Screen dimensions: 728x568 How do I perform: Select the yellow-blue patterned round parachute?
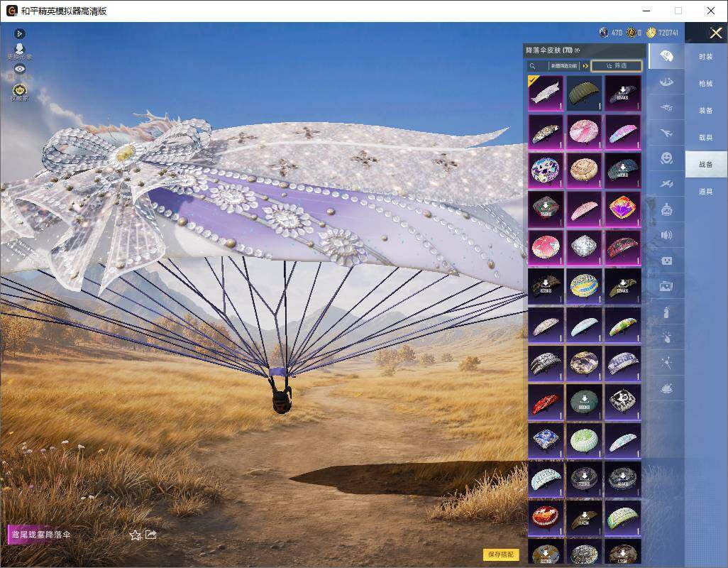584,286
